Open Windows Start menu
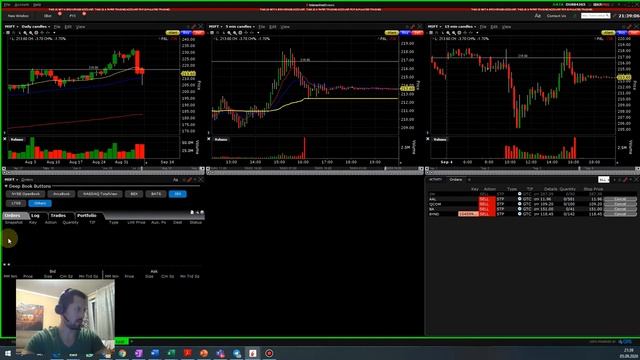 pyautogui.click(x=8, y=353)
